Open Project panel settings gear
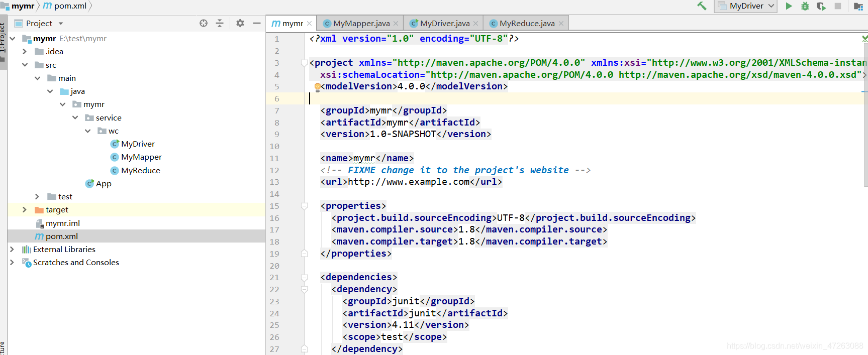The width and height of the screenshot is (868, 355). click(240, 23)
